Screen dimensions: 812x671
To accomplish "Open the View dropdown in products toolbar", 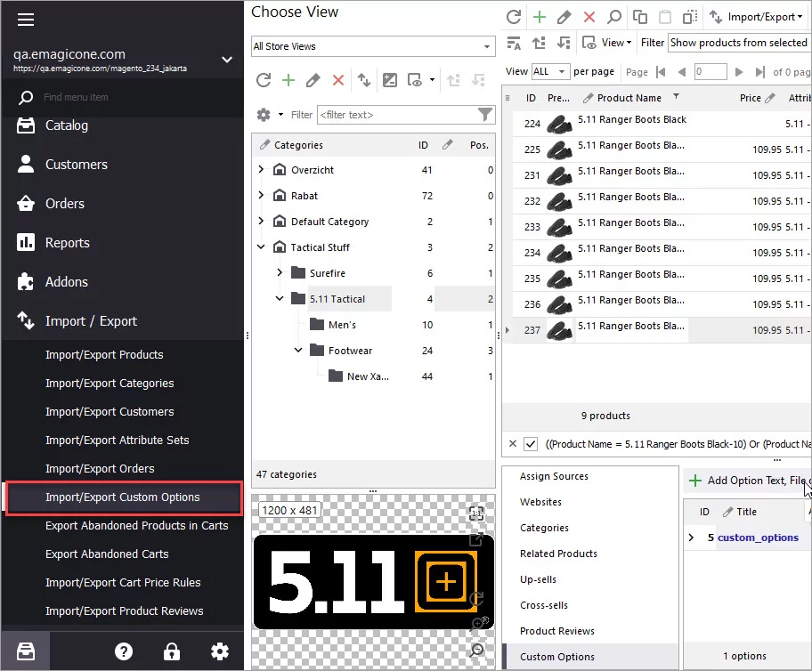I will (x=607, y=43).
